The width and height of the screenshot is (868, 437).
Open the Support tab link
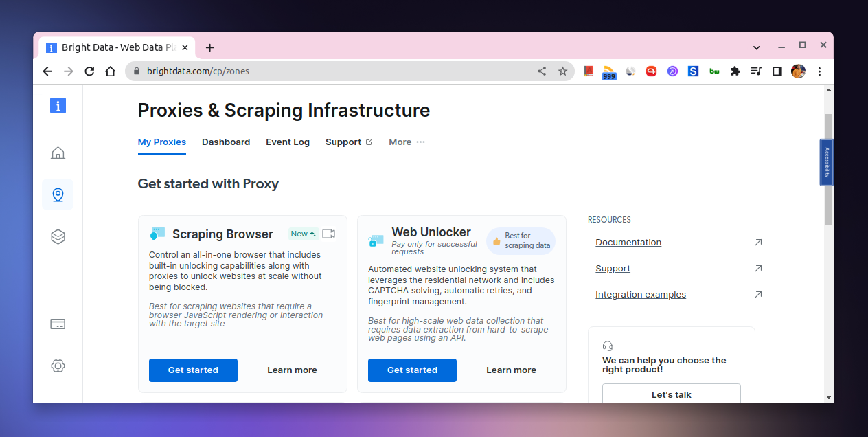tap(349, 142)
